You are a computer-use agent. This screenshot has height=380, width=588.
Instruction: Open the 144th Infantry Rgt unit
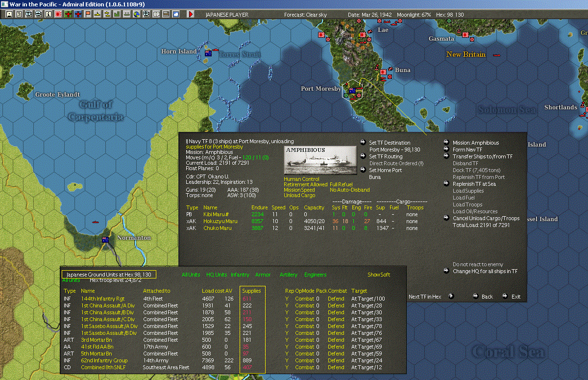point(103,299)
